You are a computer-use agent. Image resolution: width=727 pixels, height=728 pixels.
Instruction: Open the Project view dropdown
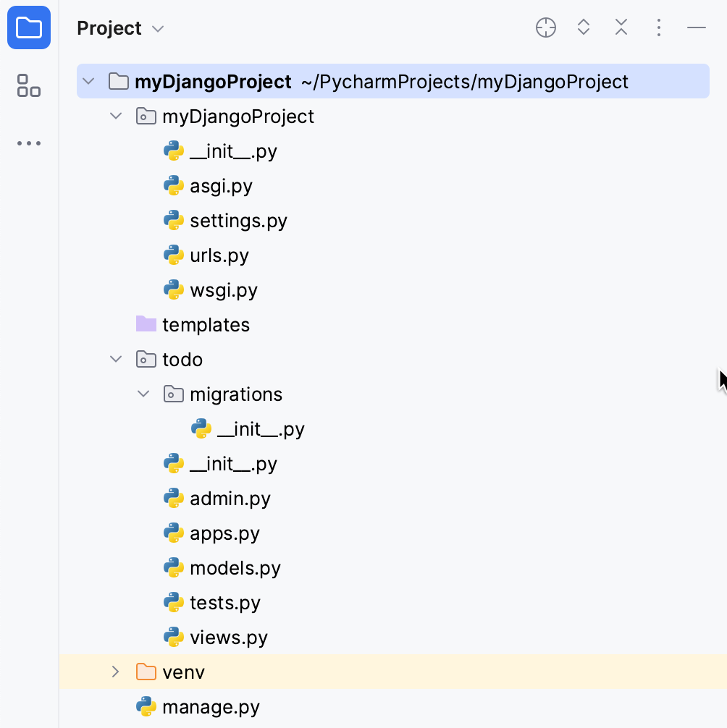[158, 28]
